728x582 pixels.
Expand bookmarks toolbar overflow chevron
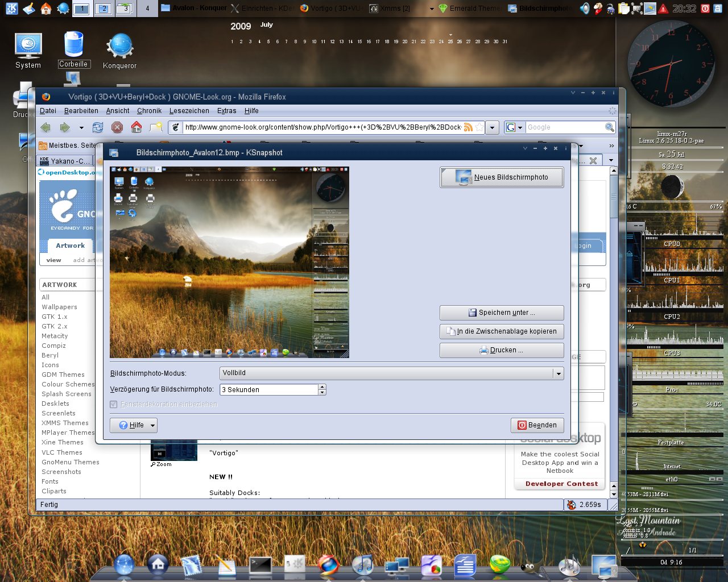[611, 145]
